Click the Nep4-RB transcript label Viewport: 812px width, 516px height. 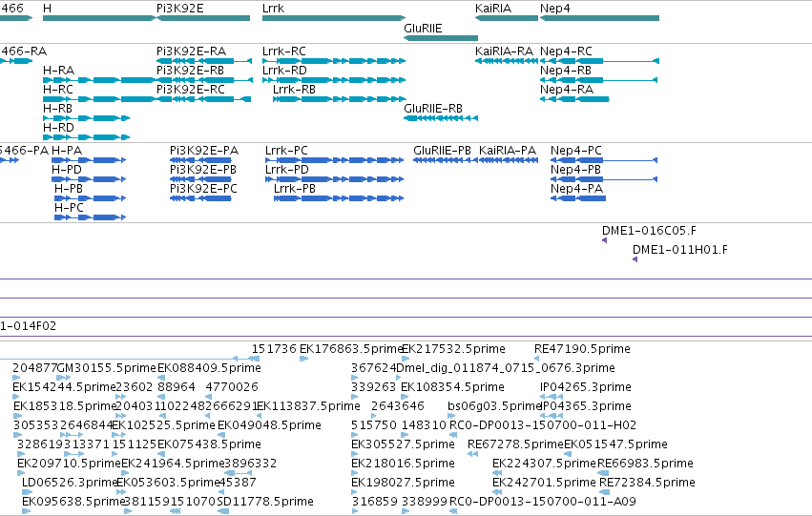pos(566,71)
